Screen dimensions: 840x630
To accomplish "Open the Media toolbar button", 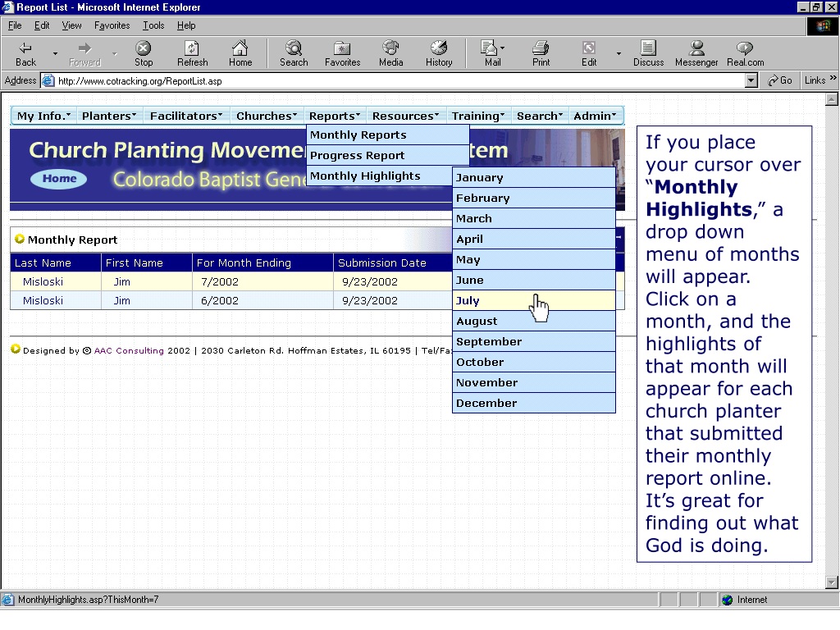I will (390, 53).
